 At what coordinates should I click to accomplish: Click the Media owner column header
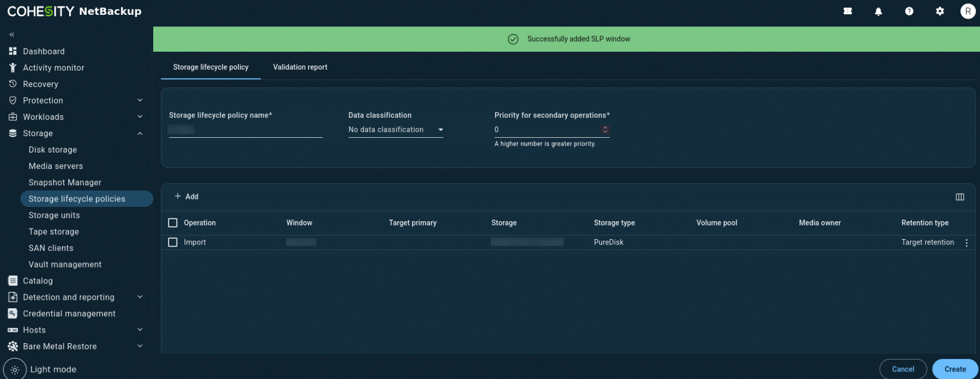(x=820, y=223)
